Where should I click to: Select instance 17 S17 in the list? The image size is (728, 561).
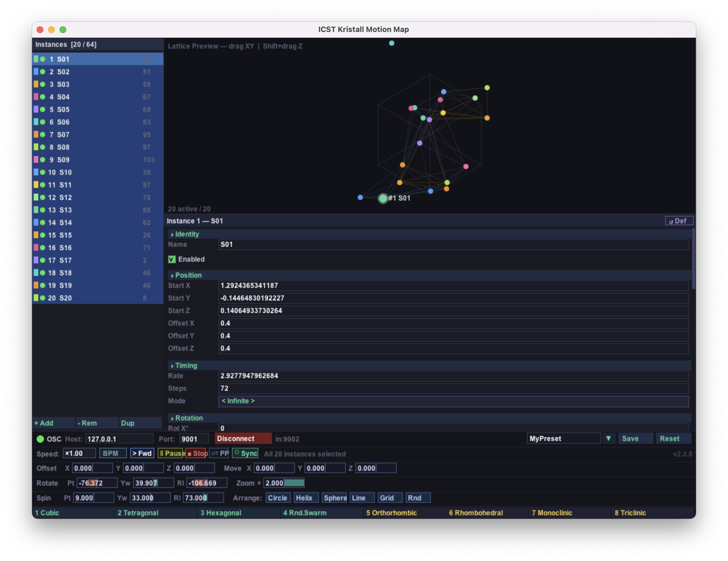pos(98,260)
